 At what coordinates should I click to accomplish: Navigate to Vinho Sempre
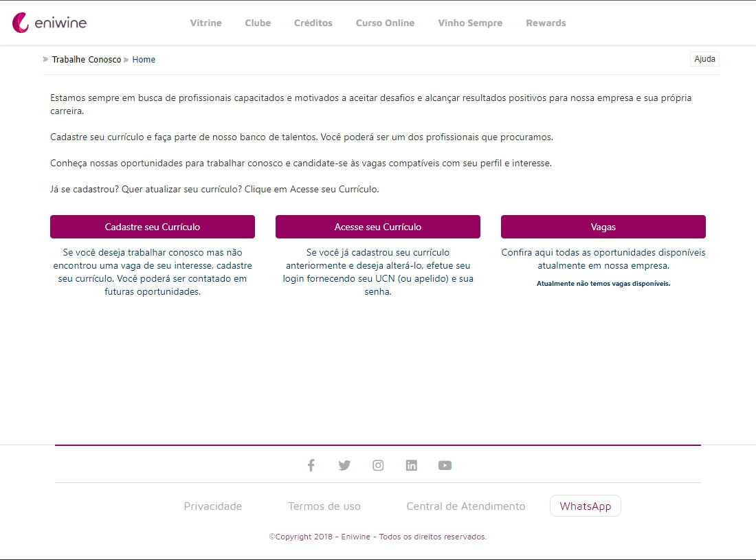470,23
